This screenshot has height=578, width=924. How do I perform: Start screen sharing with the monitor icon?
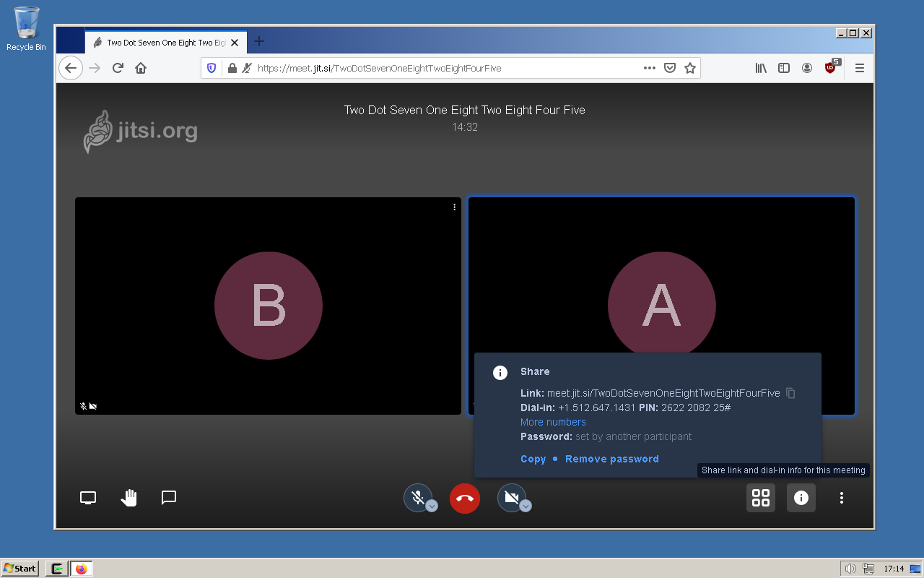coord(88,498)
